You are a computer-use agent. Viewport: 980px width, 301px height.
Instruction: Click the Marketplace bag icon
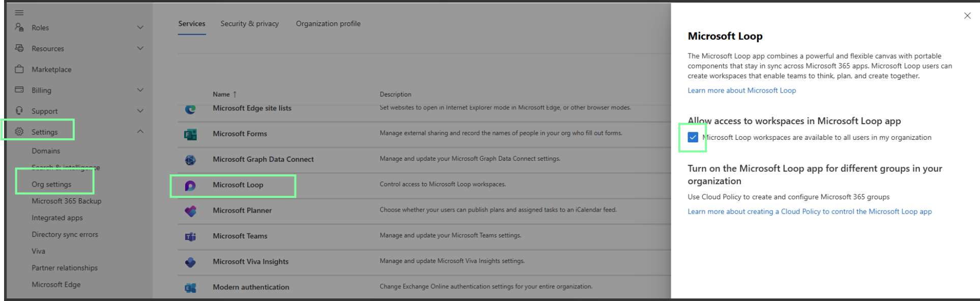19,69
